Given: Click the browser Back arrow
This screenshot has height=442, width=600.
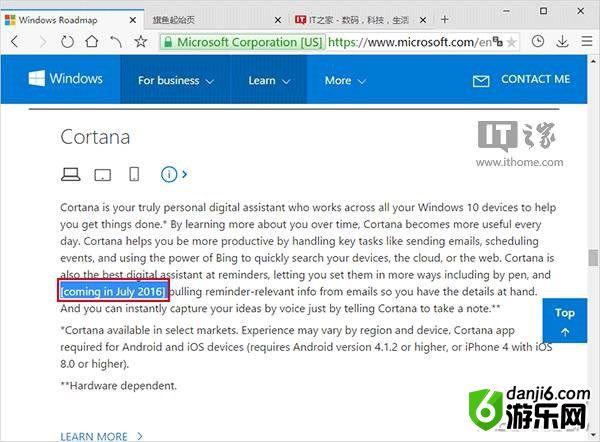Looking at the screenshot, I should point(15,41).
